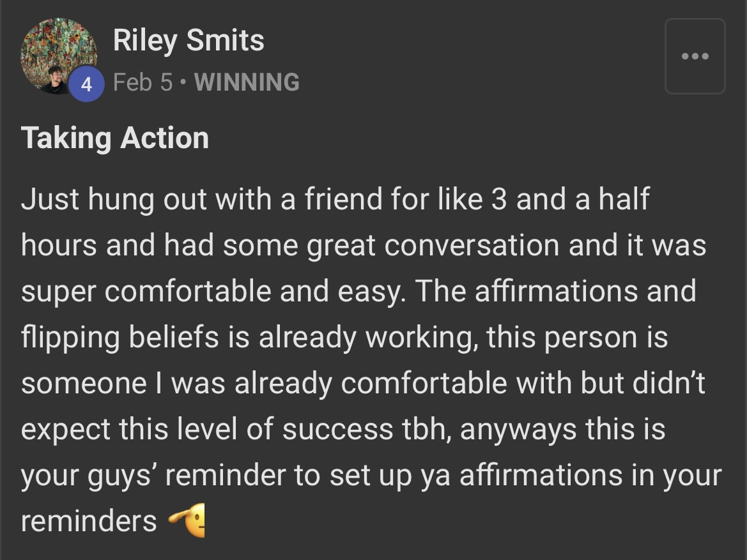
Task: Tap the word "tbh" in the post
Action: pos(427,428)
